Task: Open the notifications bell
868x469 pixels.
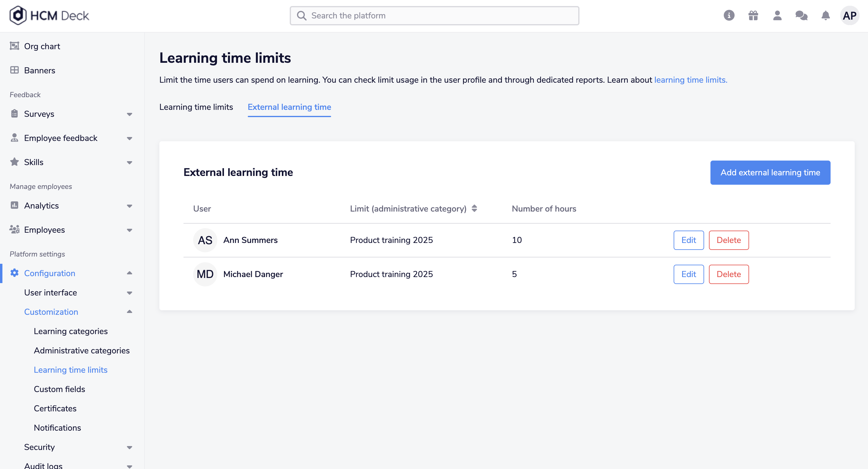Action: tap(825, 15)
